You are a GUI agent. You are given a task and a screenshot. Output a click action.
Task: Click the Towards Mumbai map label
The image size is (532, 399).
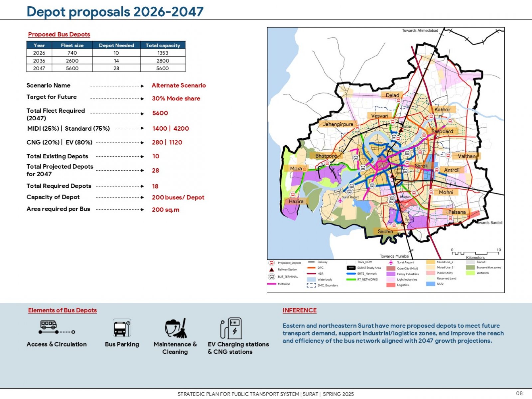(x=394, y=256)
